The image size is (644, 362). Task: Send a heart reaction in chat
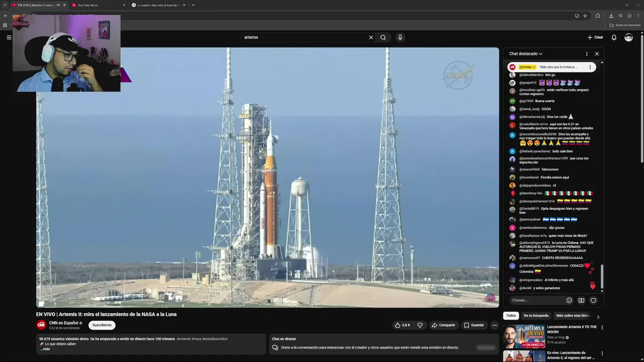coord(593,300)
